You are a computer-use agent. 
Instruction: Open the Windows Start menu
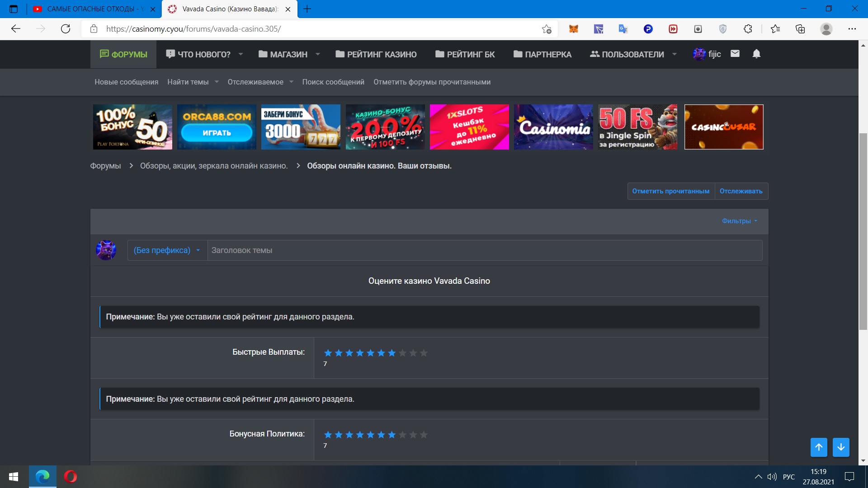[14, 477]
